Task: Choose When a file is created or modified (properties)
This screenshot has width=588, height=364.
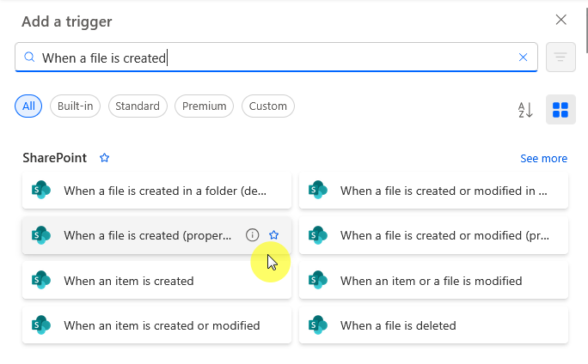Action: click(x=433, y=235)
